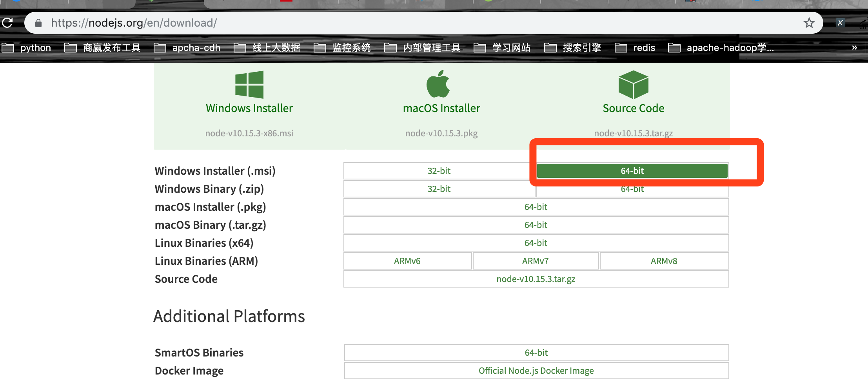This screenshot has width=868, height=380.
Task: Download macOS Installer (.pkg) 64-bit
Action: pyautogui.click(x=536, y=207)
